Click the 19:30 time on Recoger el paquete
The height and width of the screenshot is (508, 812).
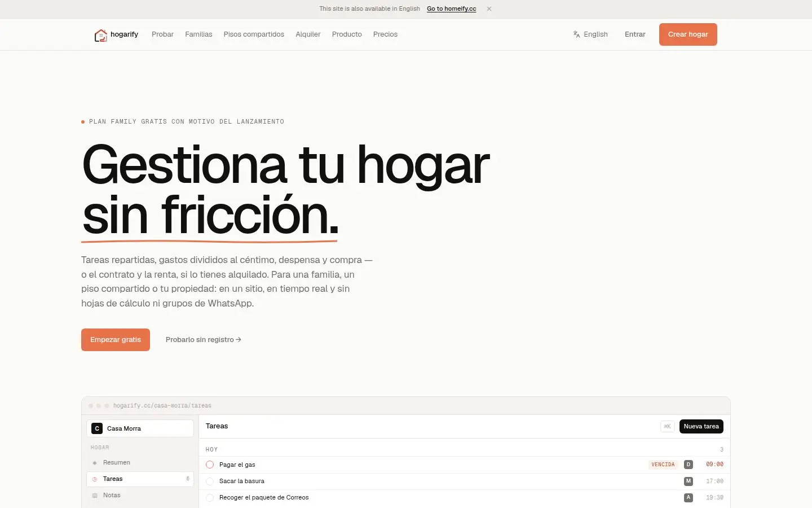pyautogui.click(x=714, y=497)
